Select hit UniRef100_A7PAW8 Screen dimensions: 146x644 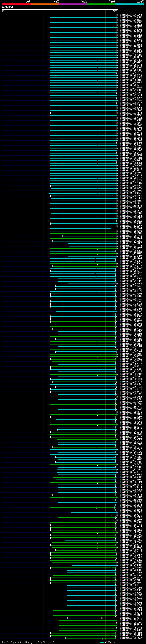(131, 254)
